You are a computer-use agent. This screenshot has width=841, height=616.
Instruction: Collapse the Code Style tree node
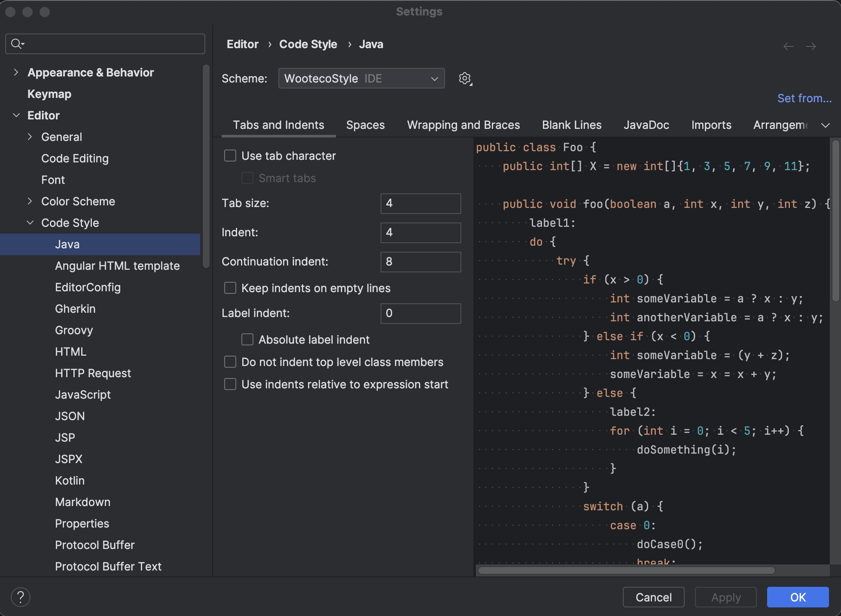tap(30, 223)
